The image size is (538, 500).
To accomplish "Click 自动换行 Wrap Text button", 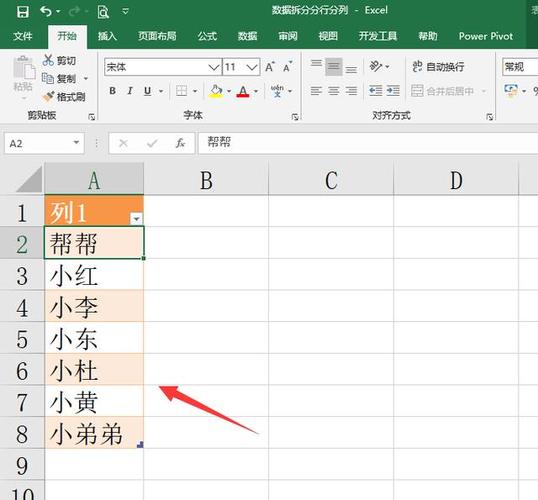I will click(438, 67).
